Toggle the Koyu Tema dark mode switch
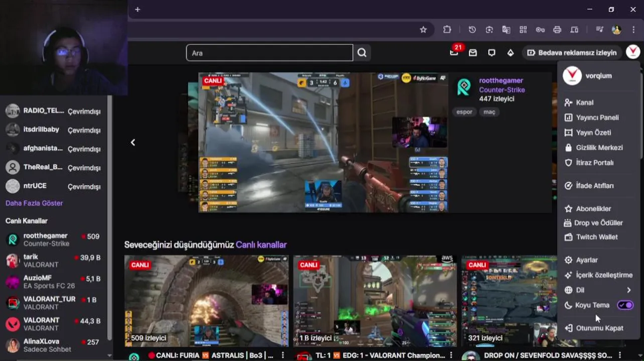Image resolution: width=644 pixels, height=361 pixels. click(x=625, y=305)
